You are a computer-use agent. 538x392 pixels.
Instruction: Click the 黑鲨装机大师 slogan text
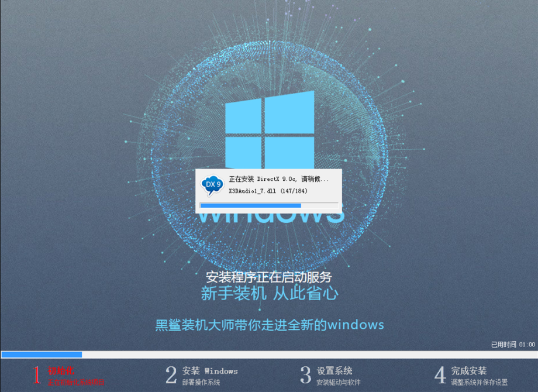[268, 325]
